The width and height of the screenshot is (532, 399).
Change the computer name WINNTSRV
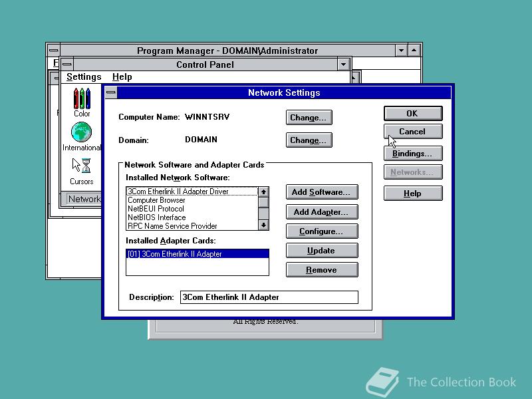coord(309,117)
